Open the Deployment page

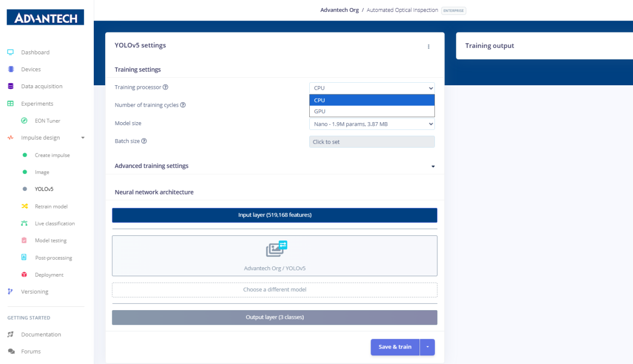(x=49, y=275)
